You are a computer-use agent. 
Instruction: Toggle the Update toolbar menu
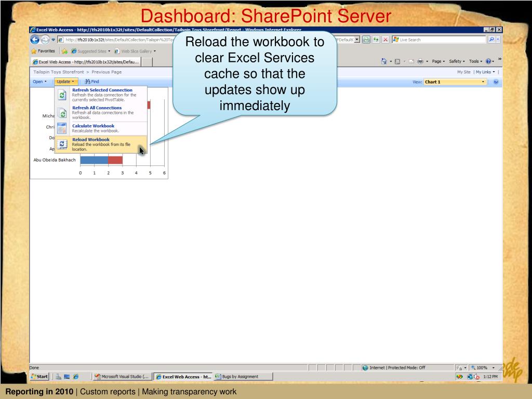tap(65, 82)
